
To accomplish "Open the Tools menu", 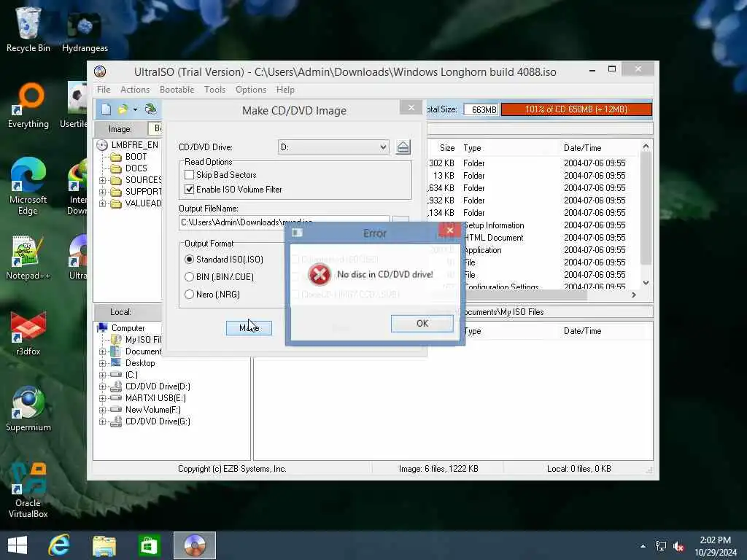I will 215,90.
